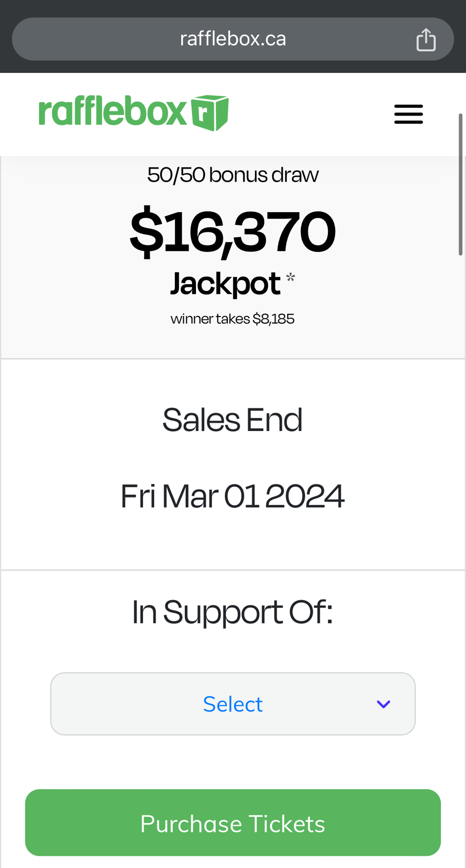This screenshot has width=466, height=868.
Task: Click the 'Sales End' heading
Action: tap(232, 420)
